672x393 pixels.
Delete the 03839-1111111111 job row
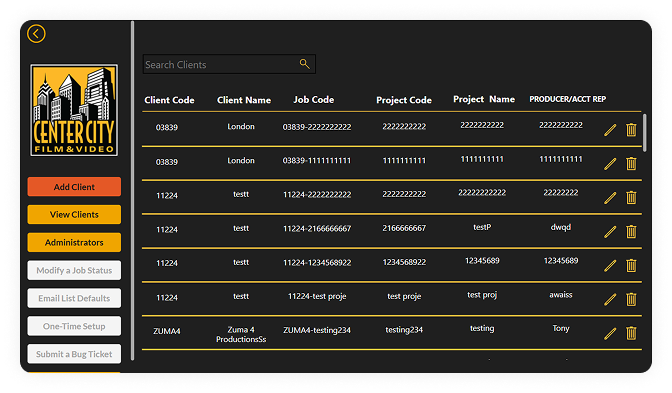click(631, 164)
